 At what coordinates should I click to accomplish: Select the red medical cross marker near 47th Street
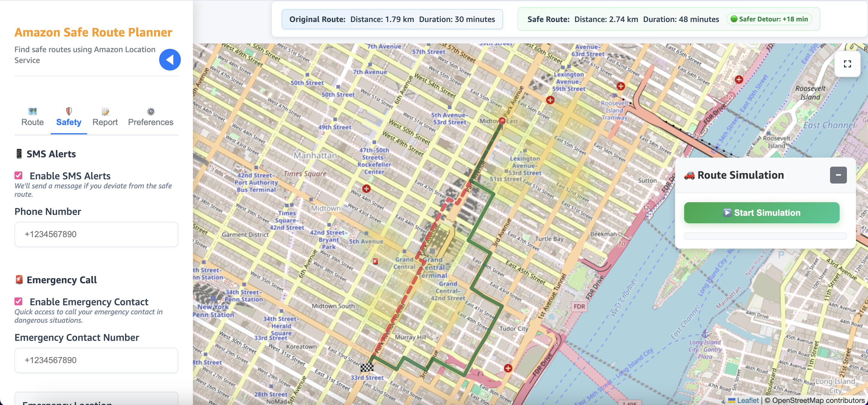[366, 189]
